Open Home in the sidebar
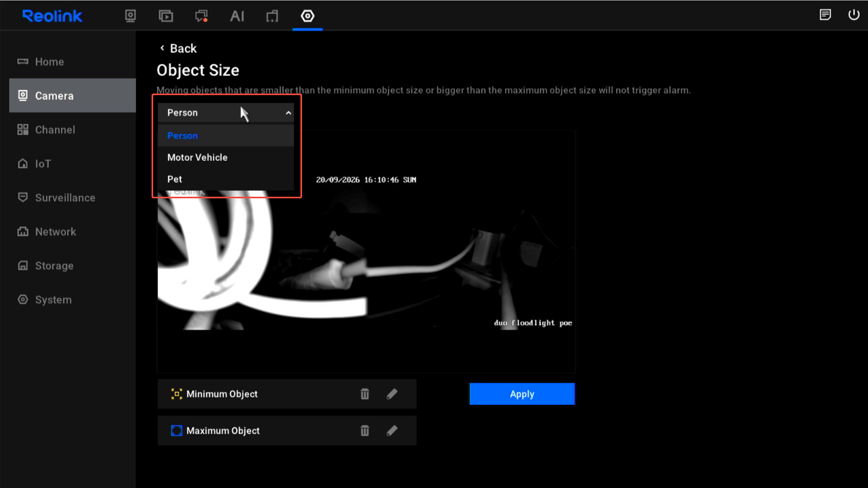The height and width of the screenshot is (488, 868). [73, 62]
